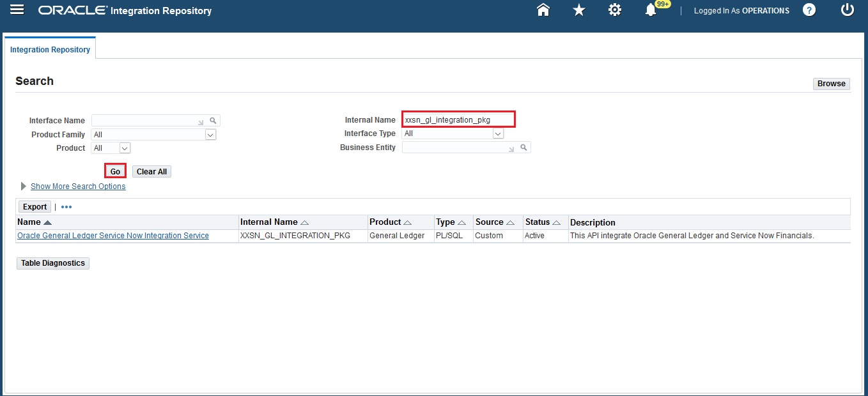Click the PL/SQL type cell
868x396 pixels.
453,236
